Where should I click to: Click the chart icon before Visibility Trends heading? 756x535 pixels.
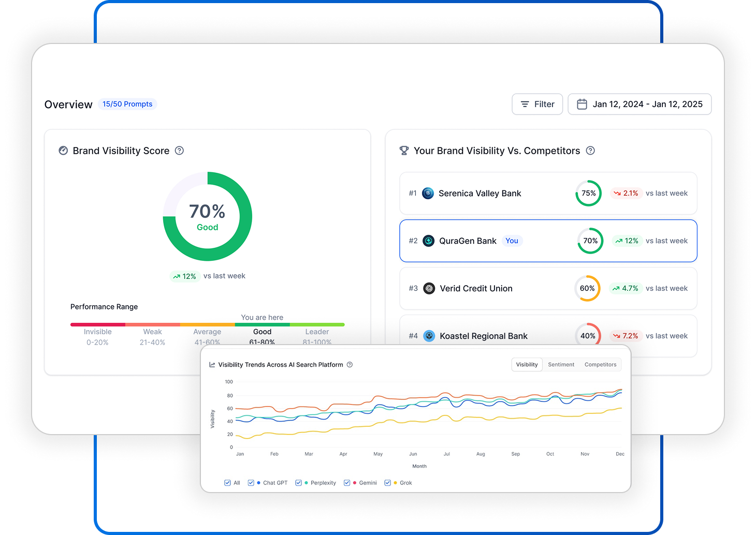coord(212,364)
